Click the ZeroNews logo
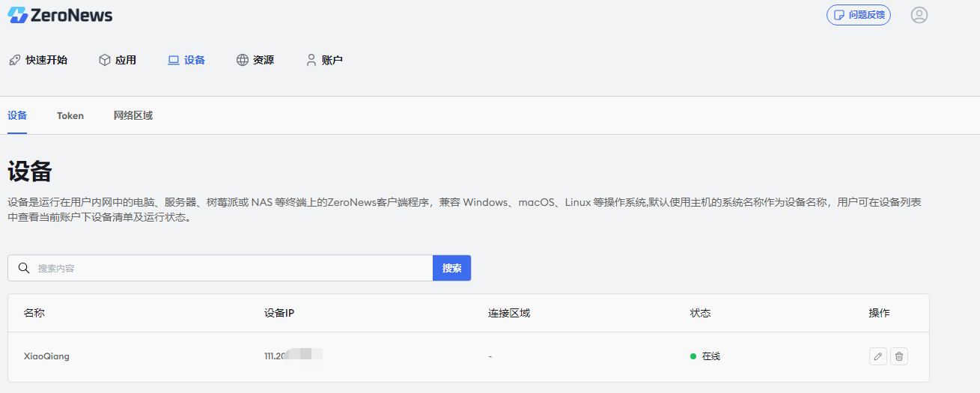 click(60, 15)
